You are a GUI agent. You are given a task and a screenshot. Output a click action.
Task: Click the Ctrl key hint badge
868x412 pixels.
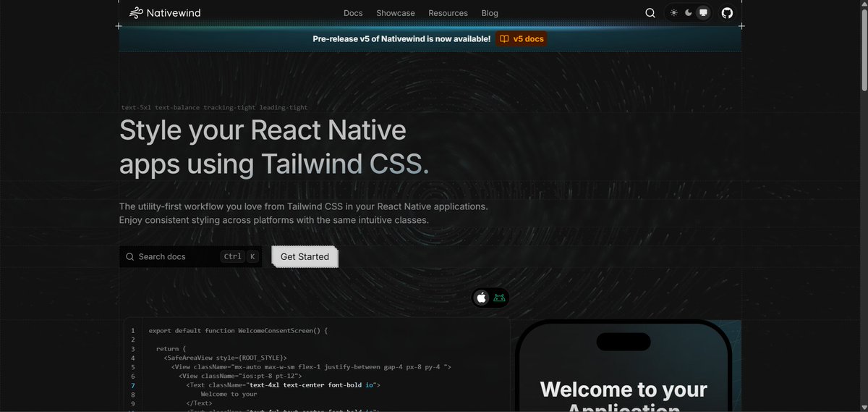[232, 256]
